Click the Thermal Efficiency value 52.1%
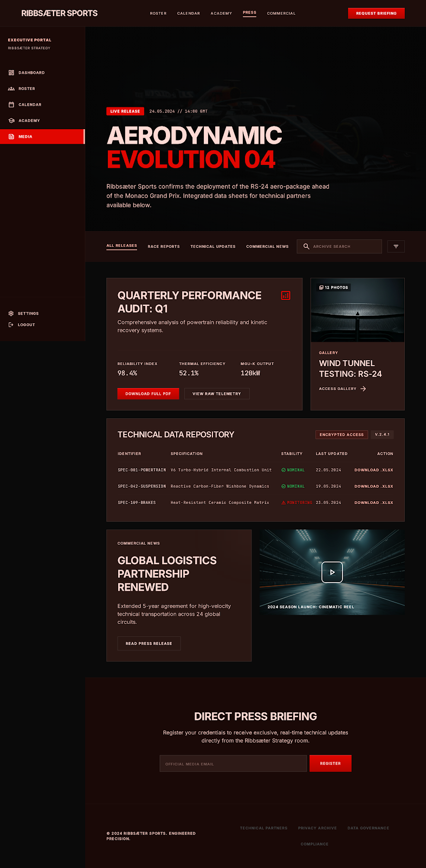This screenshot has height=868, width=426. point(189,373)
